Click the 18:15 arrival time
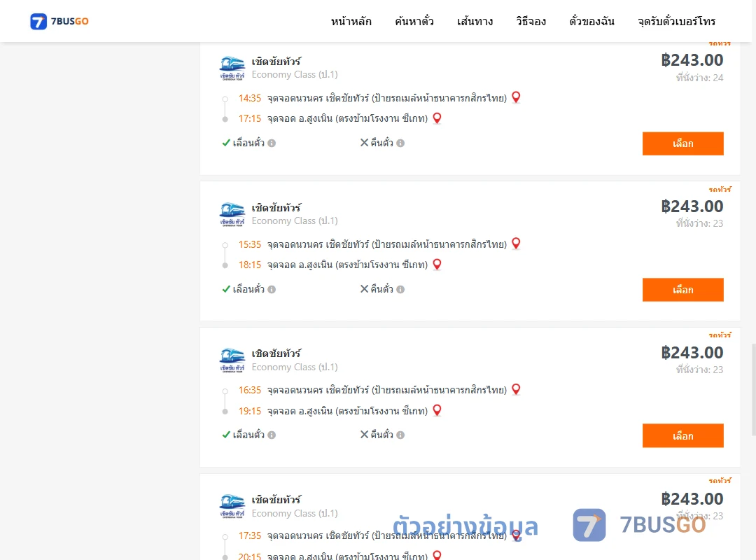This screenshot has width=756, height=560. point(249,265)
